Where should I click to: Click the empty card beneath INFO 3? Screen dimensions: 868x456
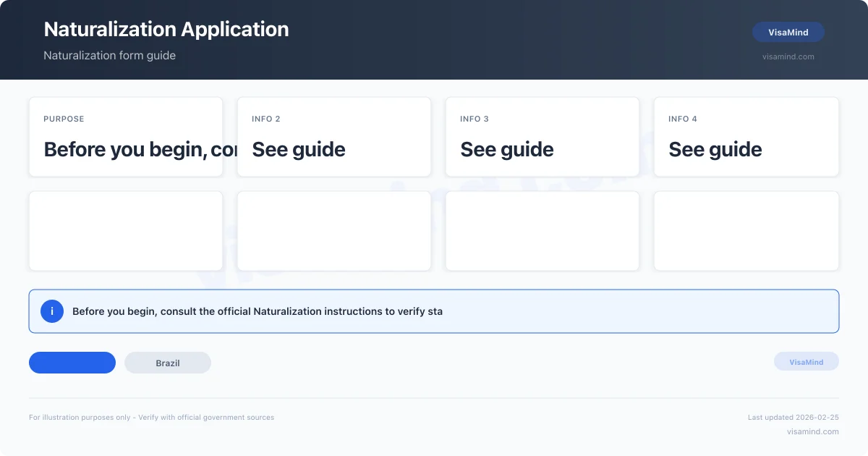coord(542,231)
